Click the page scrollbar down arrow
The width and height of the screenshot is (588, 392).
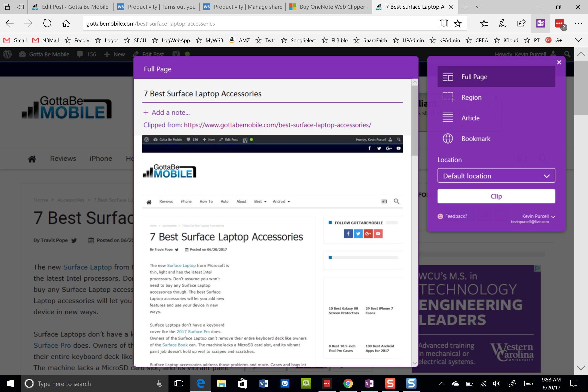pos(581,368)
